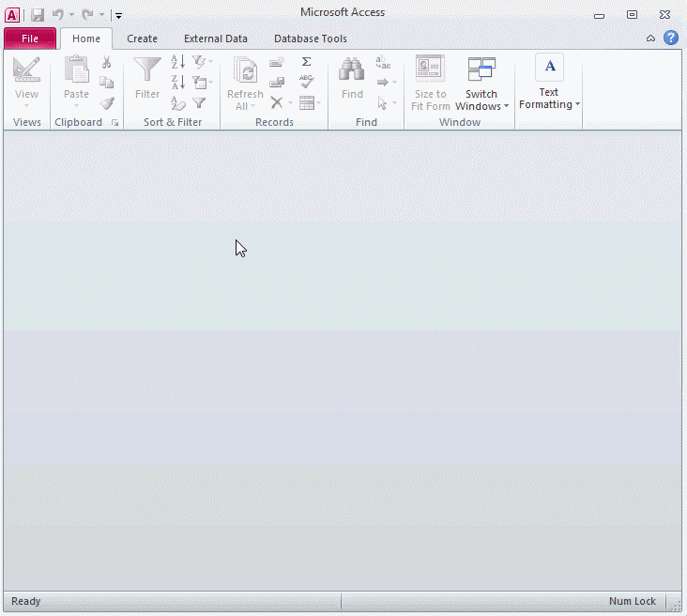
Task: Click the Select pointer icon
Action: click(x=382, y=103)
